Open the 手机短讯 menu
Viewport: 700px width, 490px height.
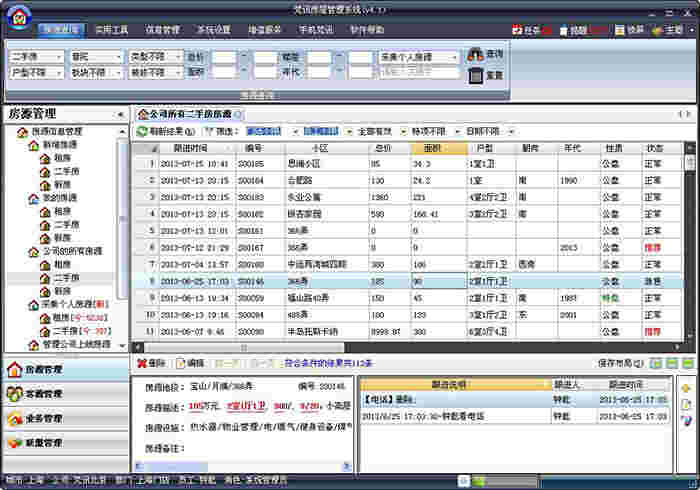(316, 30)
